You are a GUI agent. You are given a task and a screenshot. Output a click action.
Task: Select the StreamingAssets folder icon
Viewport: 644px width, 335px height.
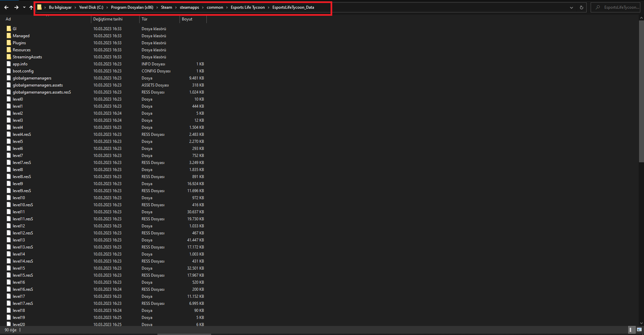click(x=9, y=57)
